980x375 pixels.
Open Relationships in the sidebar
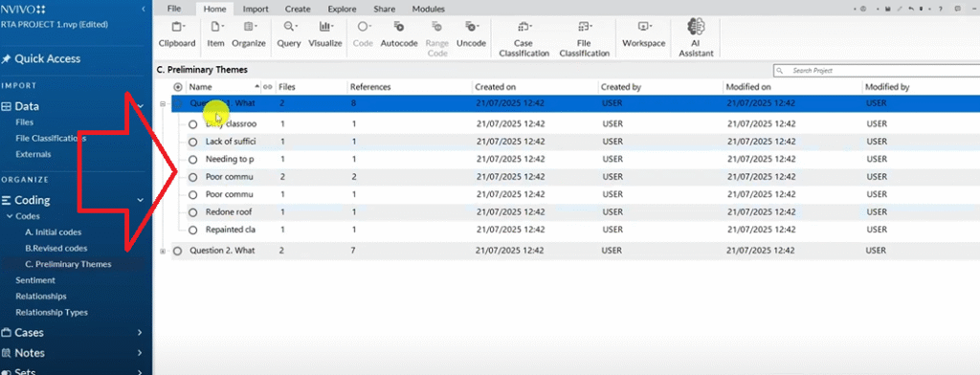[x=40, y=297]
